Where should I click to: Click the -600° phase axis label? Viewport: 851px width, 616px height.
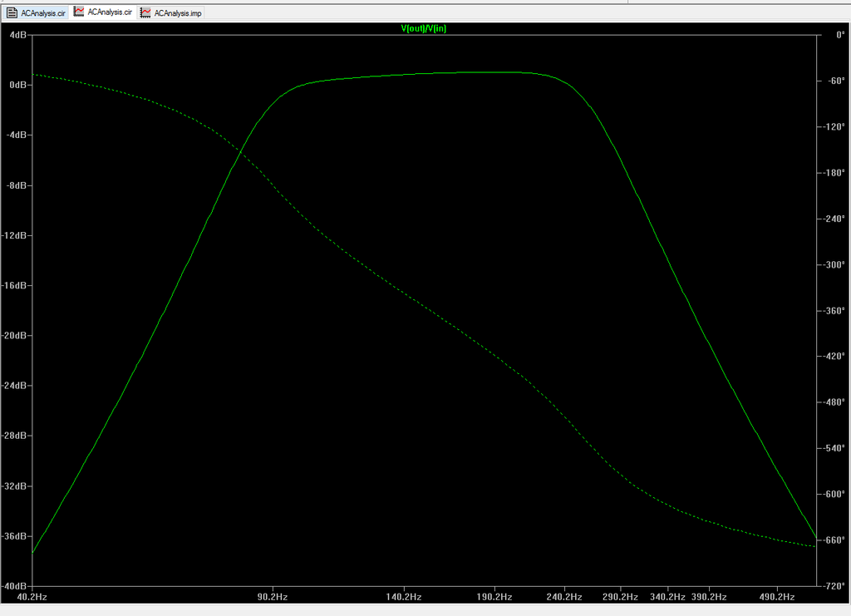click(834, 494)
